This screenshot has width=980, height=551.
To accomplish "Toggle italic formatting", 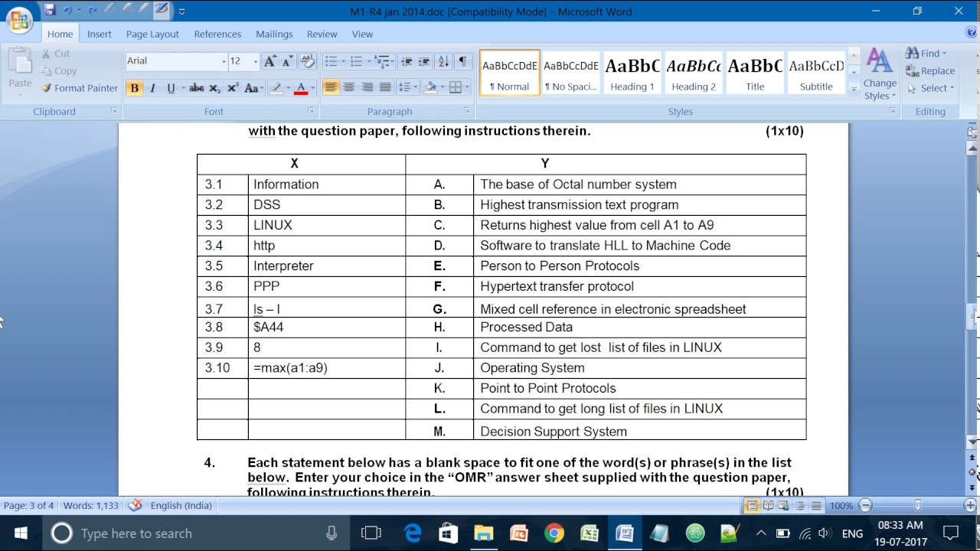I will point(152,88).
